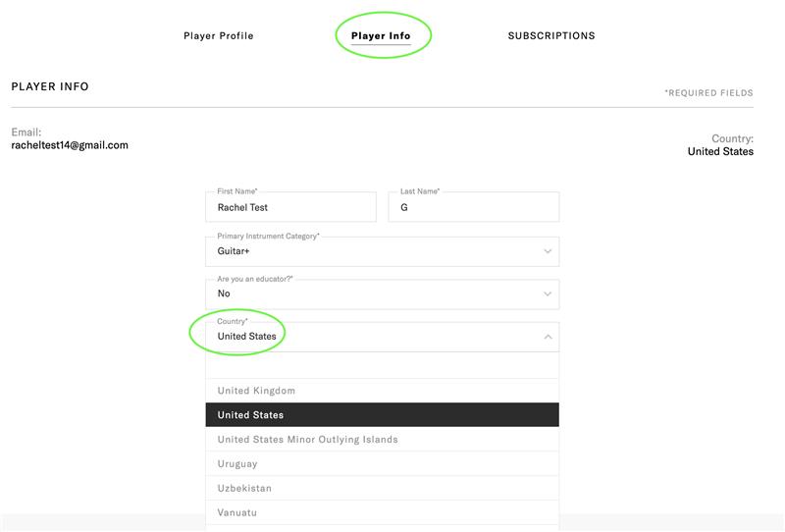This screenshot has height=532, width=785.
Task: Click the racheltest14@gmail.com email text
Action: tap(70, 145)
